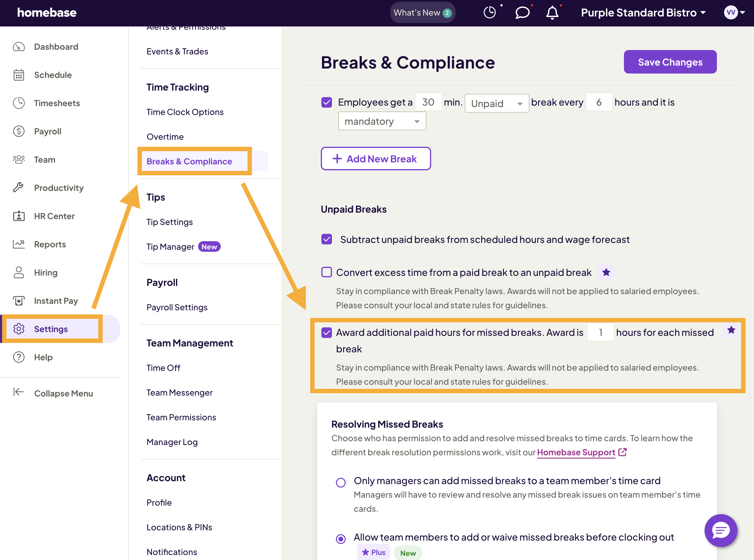Viewport: 754px width, 560px height.
Task: Open Purple Standard Bistro location dropdown
Action: point(643,13)
